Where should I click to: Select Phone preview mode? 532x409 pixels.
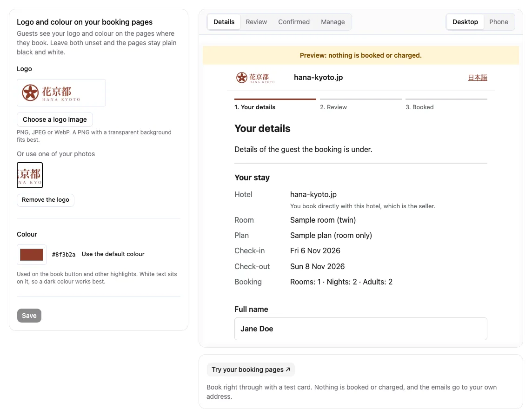(x=499, y=22)
